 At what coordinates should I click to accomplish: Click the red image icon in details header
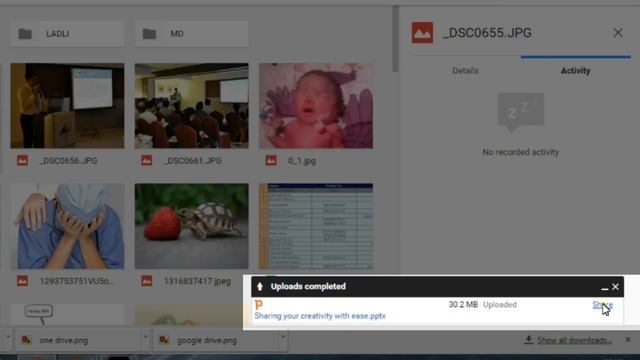(422, 33)
